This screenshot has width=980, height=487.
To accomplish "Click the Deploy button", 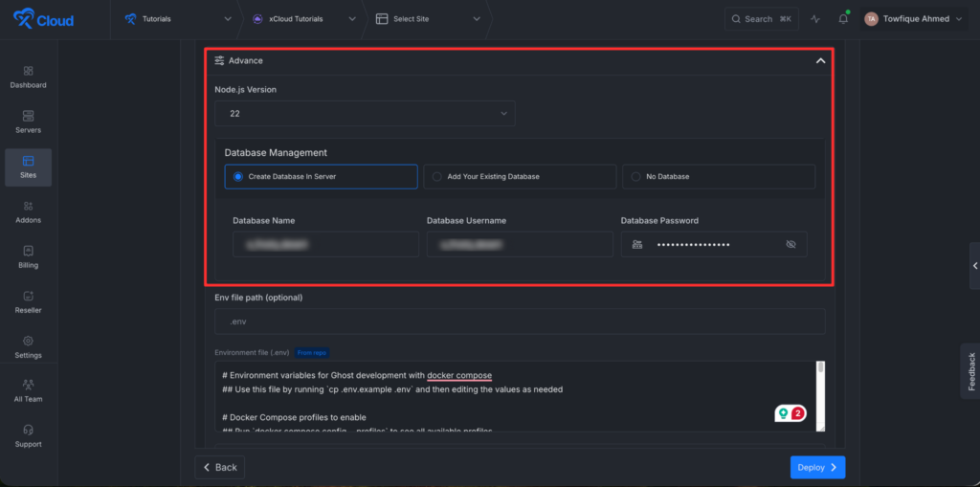I will click(x=817, y=468).
